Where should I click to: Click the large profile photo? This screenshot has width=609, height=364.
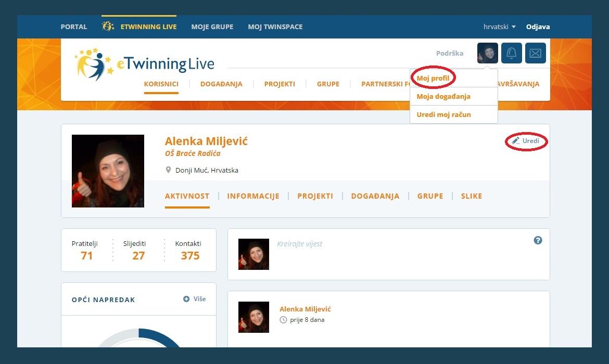(x=108, y=171)
